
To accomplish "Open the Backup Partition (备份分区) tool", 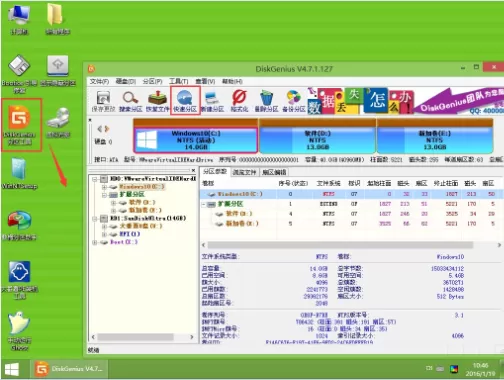I will coord(294,101).
